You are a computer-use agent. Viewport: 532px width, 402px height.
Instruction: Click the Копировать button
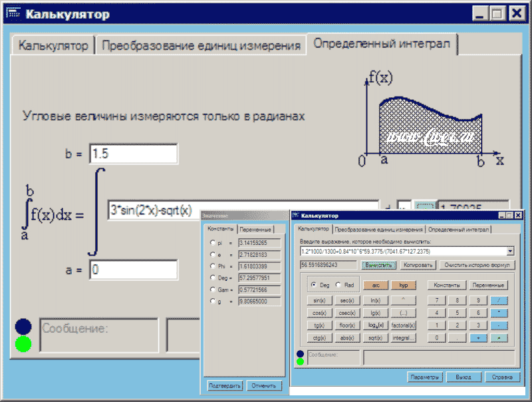pos(418,265)
